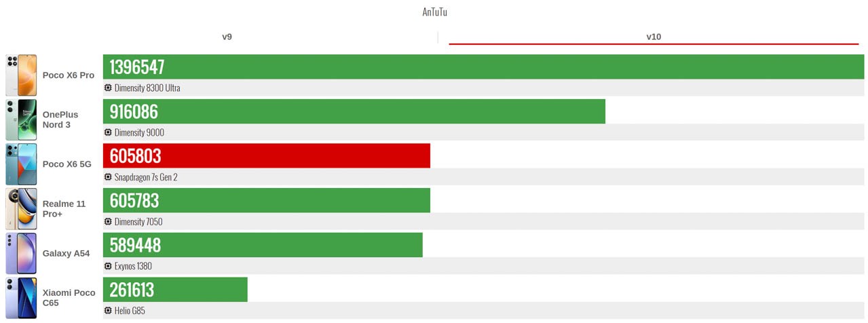This screenshot has width=868, height=323.
Task: Click the Xiaomi Poco C65 phone thumbnail
Action: pyautogui.click(x=21, y=298)
